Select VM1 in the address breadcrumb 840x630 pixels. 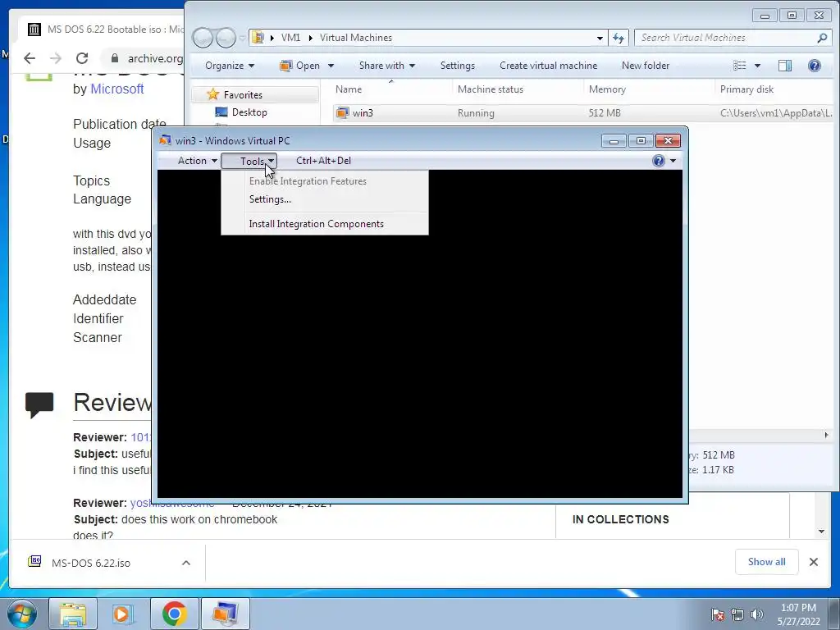coord(290,38)
